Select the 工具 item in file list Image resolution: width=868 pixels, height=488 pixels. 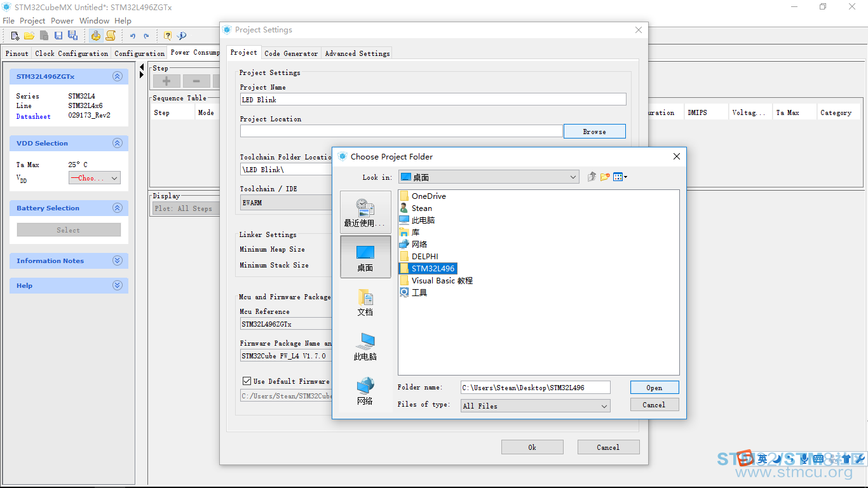tap(413, 293)
